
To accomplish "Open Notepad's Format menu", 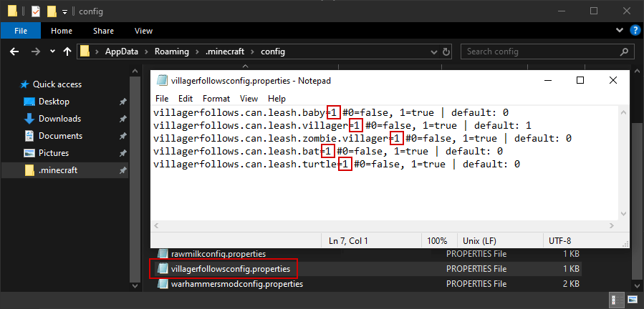I will pos(216,99).
